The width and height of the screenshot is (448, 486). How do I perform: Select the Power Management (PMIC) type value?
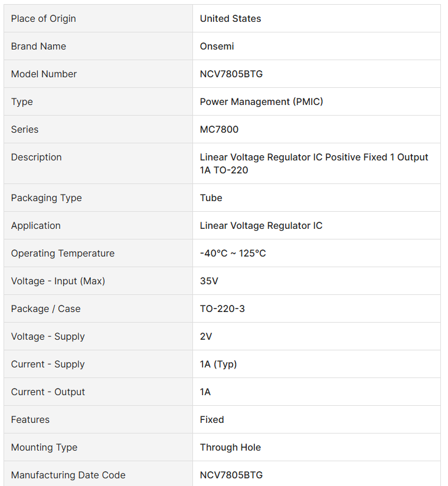click(261, 101)
